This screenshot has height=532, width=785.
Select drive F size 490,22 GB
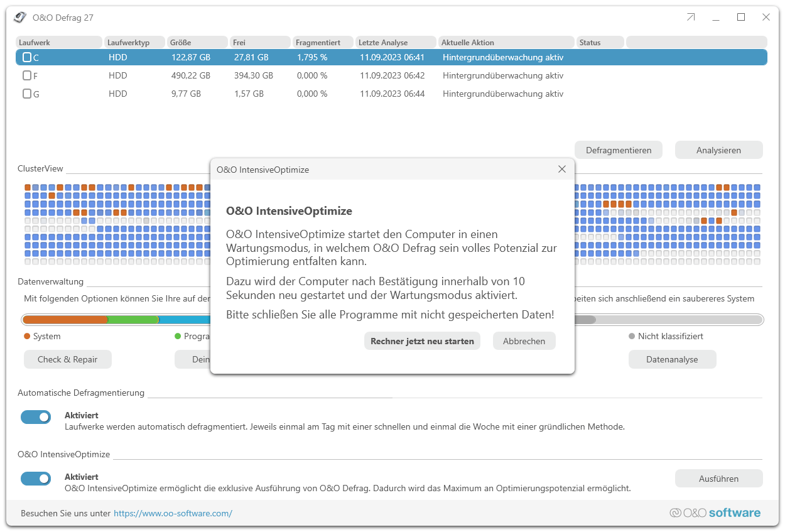(191, 75)
